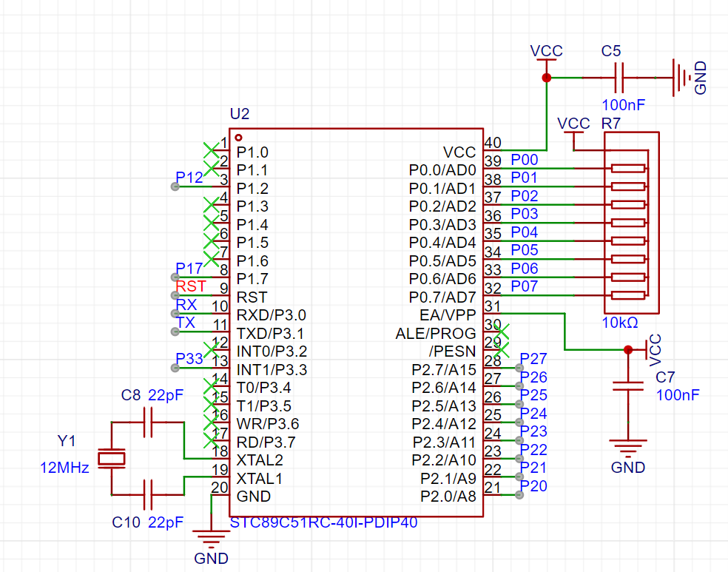Click the 12MHz crystal value
Image resolution: width=728 pixels, height=572 pixels.
(64, 468)
